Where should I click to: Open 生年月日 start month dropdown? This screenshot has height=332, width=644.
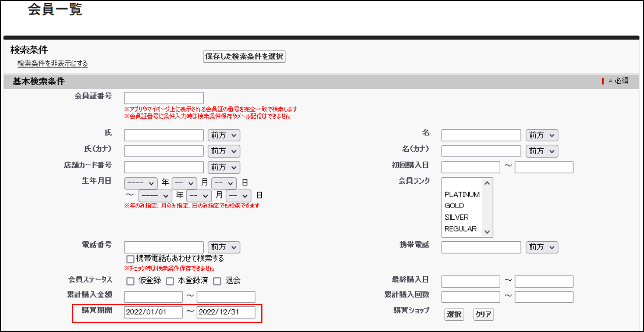click(184, 183)
